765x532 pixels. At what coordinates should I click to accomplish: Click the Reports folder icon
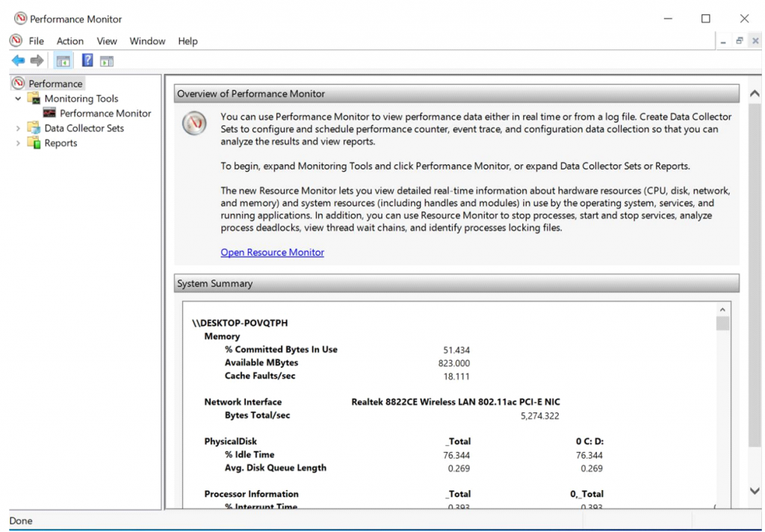pyautogui.click(x=34, y=143)
